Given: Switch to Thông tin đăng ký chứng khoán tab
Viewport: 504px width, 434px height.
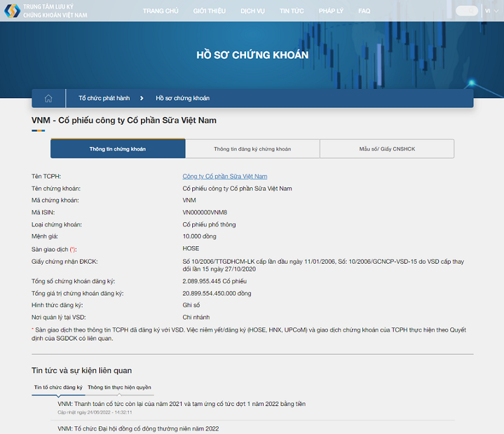Looking at the screenshot, I should [252, 149].
